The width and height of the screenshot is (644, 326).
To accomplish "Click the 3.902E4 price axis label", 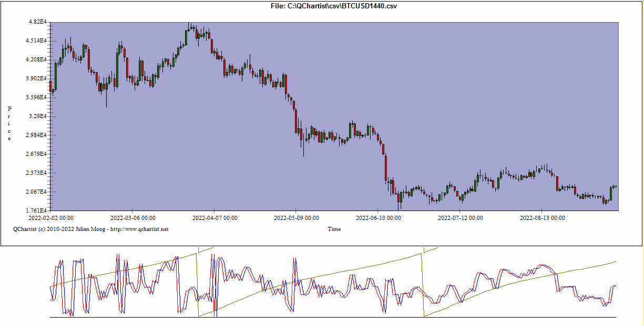I will tap(37, 79).
